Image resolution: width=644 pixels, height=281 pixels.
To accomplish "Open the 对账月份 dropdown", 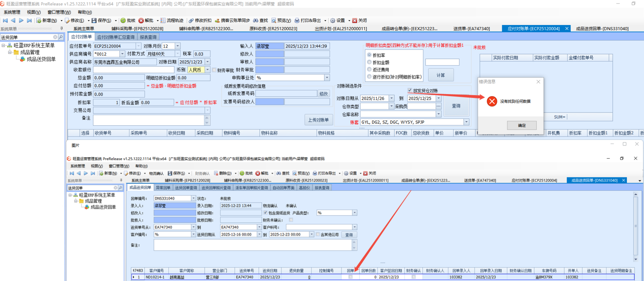I will pos(178,46).
